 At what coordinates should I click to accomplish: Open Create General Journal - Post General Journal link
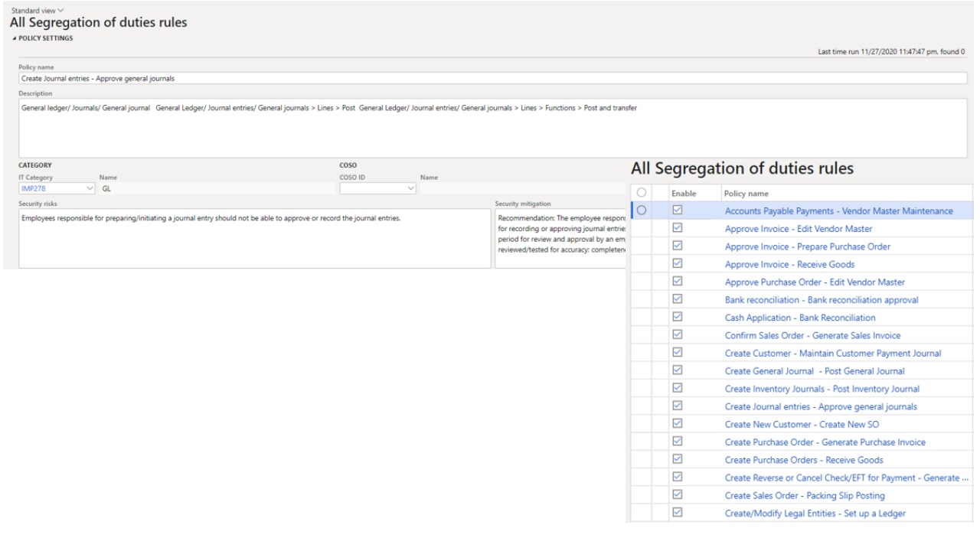tap(815, 370)
